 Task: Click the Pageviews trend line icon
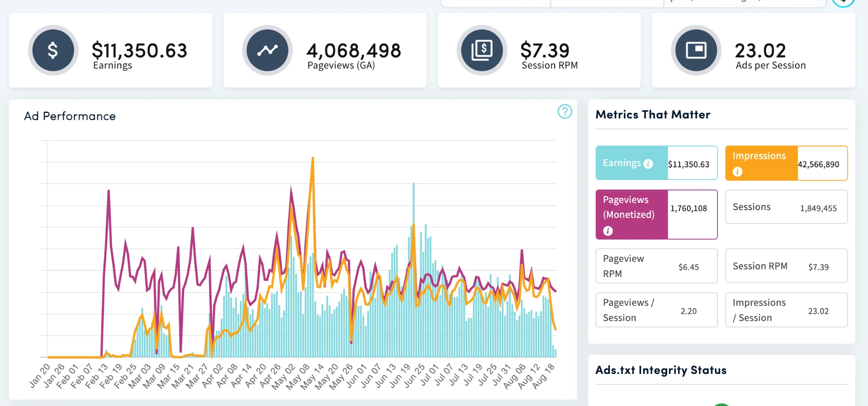(267, 50)
